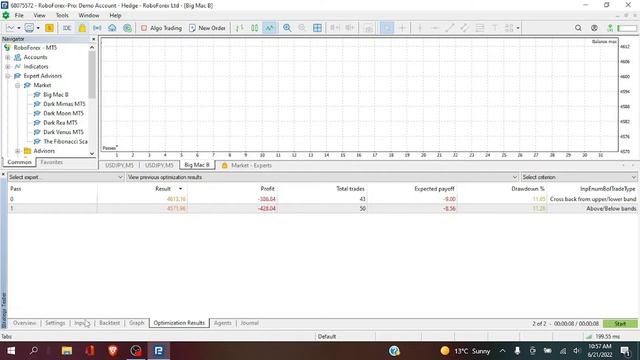Switch to the Favorites navigator tab
Viewport: 640px width, 360px height.
click(51, 162)
